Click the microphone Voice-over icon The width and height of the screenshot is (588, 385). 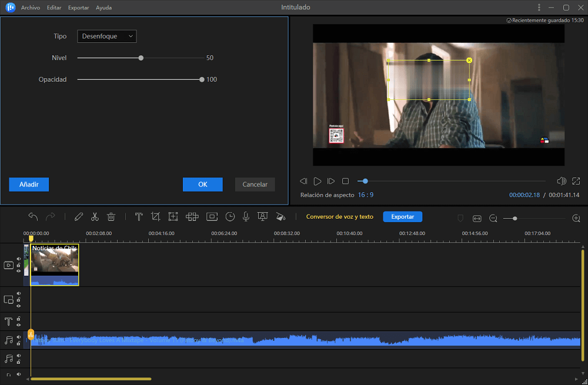coord(246,217)
